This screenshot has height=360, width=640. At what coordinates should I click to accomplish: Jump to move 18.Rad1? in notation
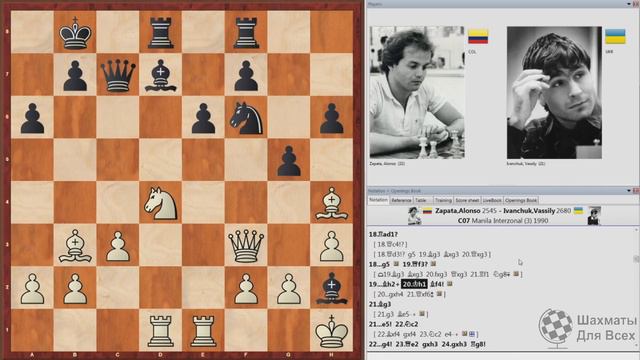[x=383, y=234]
